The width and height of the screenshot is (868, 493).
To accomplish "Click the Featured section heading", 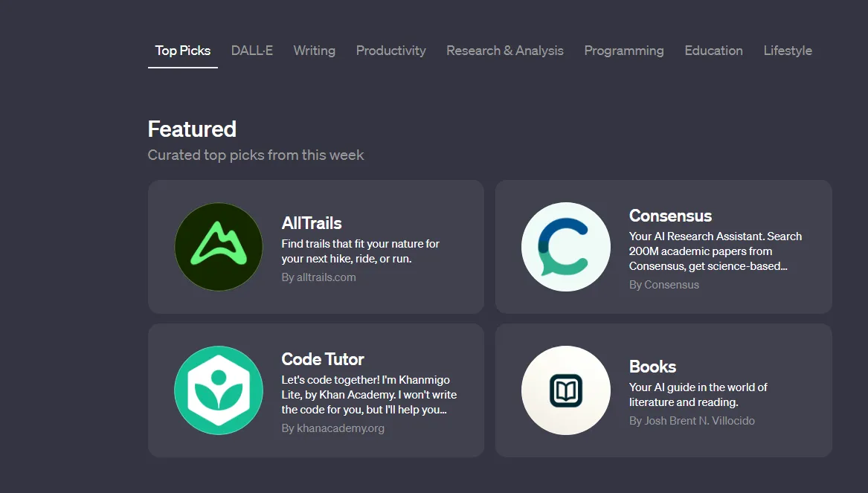I will 192,129.
